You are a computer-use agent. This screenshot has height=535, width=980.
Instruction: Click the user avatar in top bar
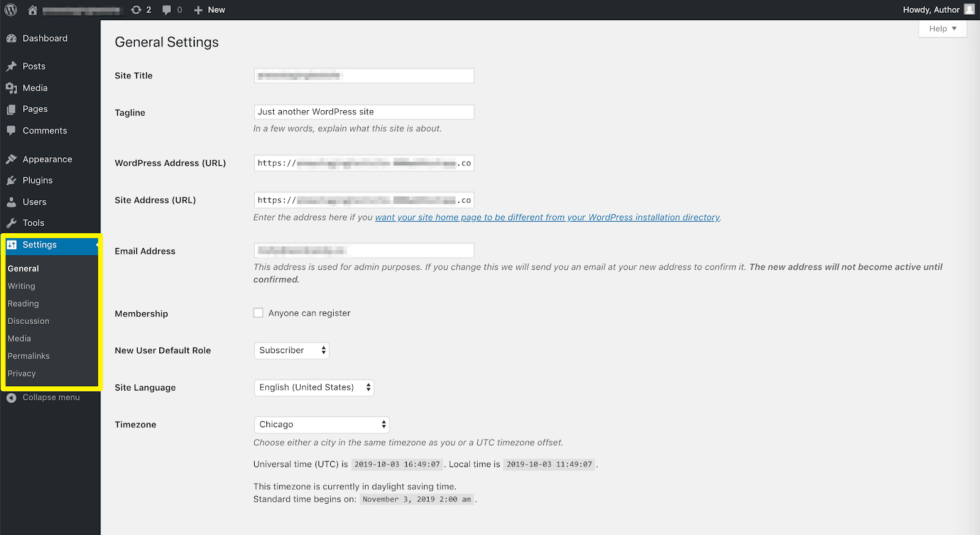coord(969,9)
